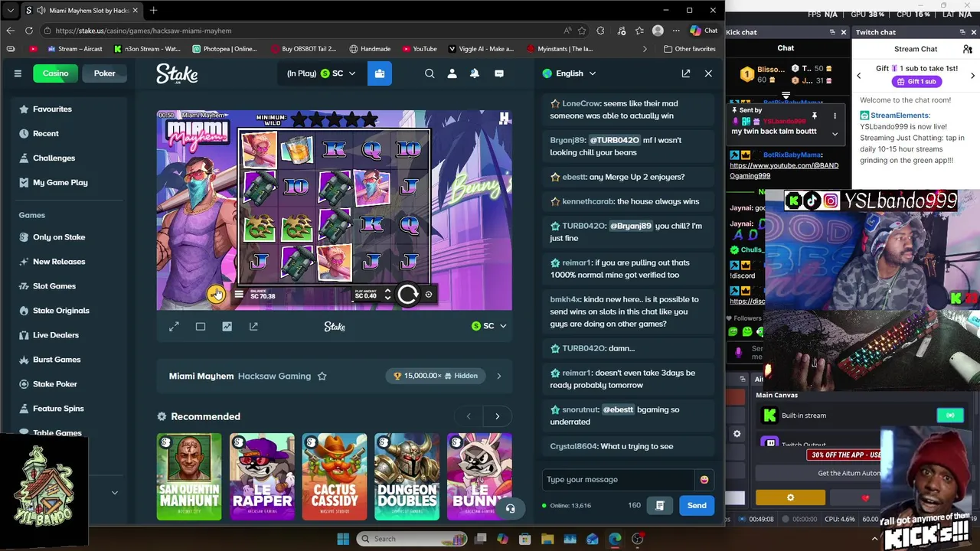Switch to the Casino tab
Viewport: 980px width, 551px height.
(55, 73)
